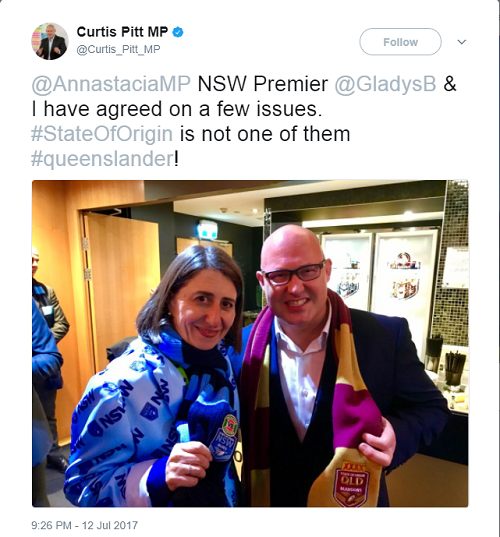Viewport: 500px width, 537px height.
Task: Open the #queenslander hashtag
Action: click(x=102, y=159)
